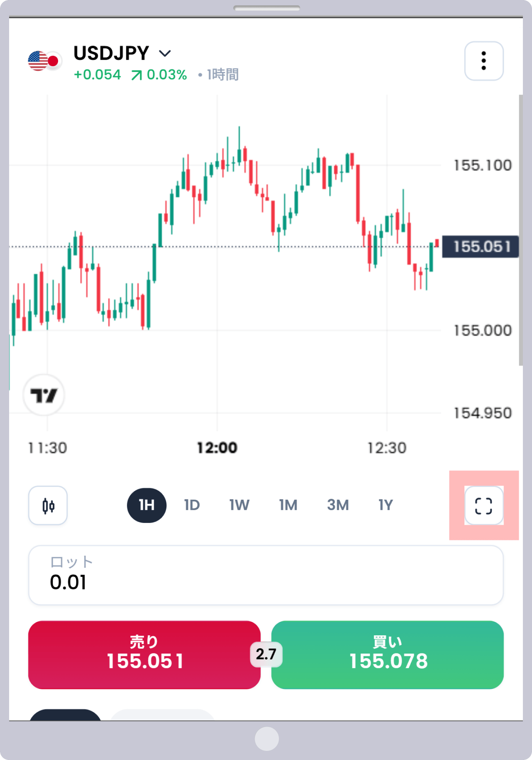Open the three-dot options menu

pyautogui.click(x=484, y=61)
